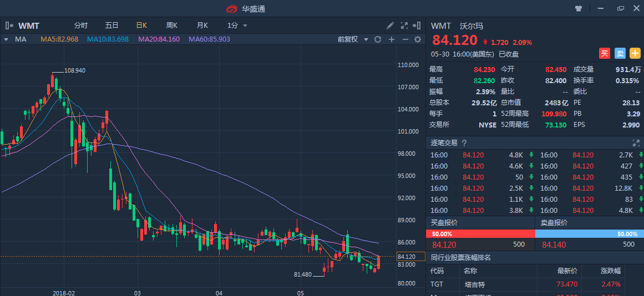
Task: Click the 12.8K trade volume entry
Action: coord(622,188)
